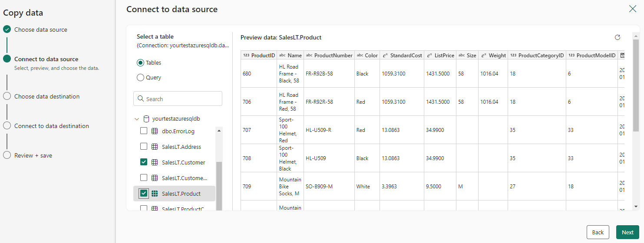
Task: Select the Query radio button
Action: (140, 77)
